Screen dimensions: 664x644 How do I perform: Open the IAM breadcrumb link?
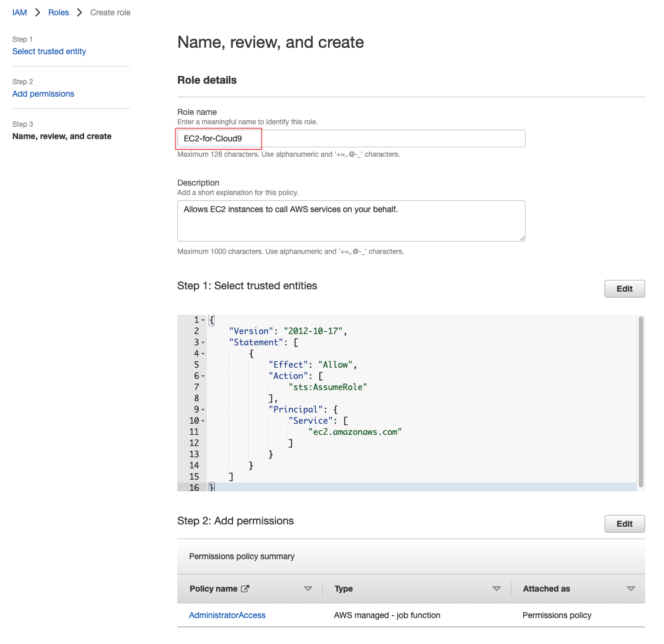(19, 12)
